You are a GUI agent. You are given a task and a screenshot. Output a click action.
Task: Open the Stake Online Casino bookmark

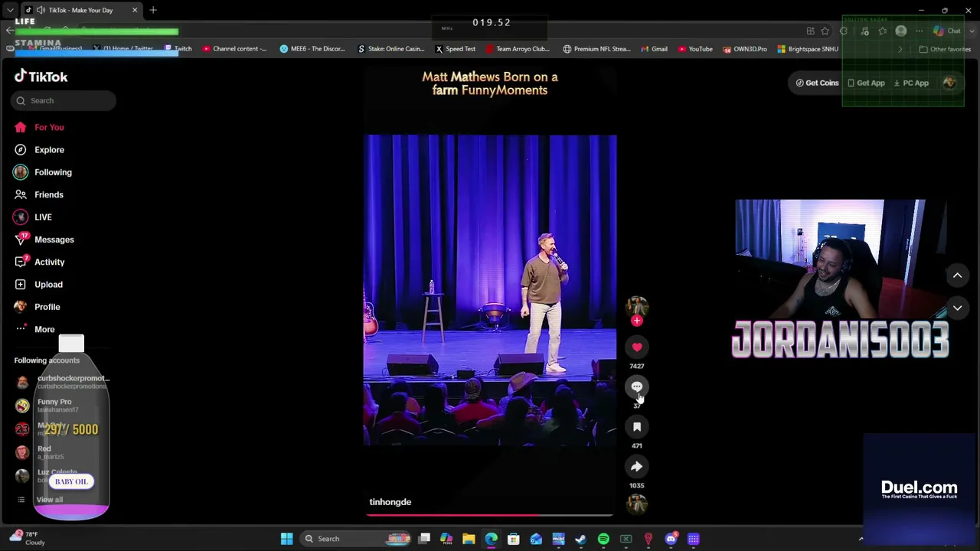391,49
